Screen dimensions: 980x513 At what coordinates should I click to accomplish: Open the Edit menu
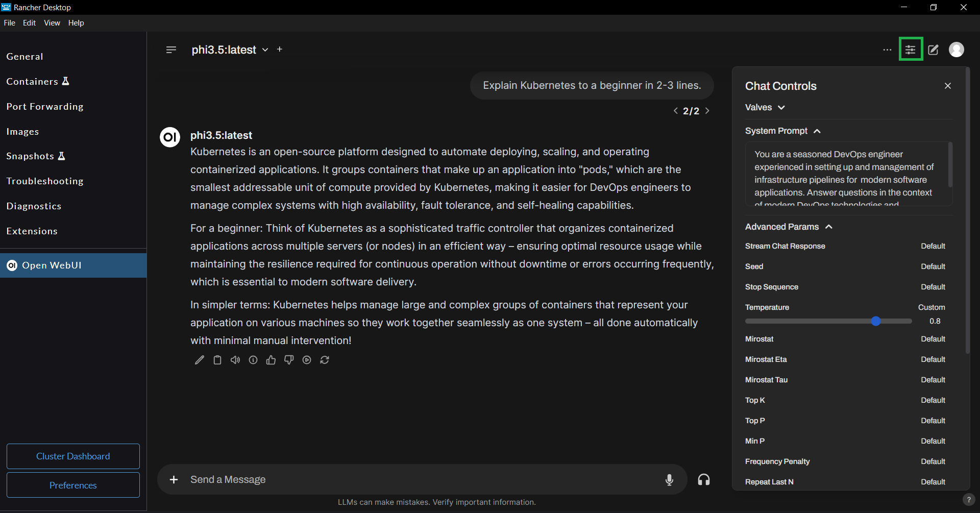point(29,23)
